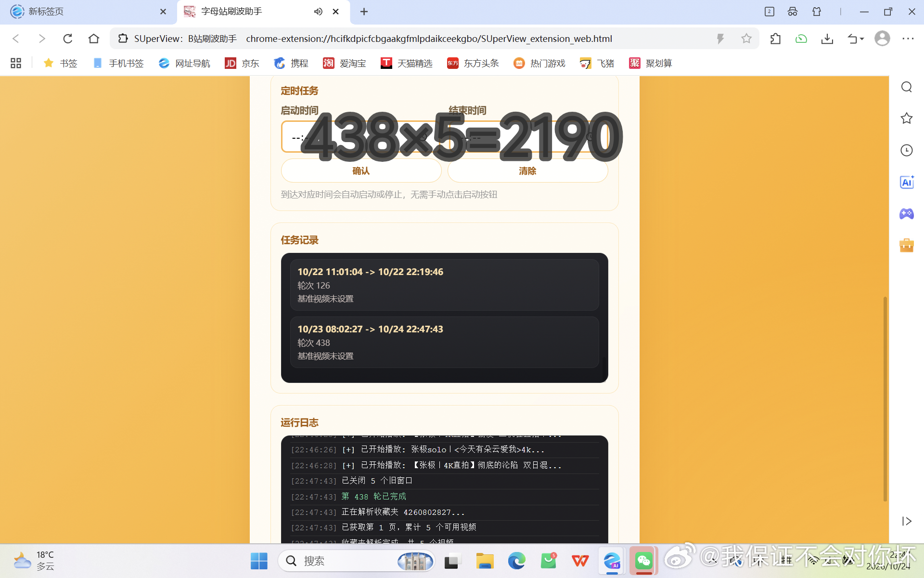The image size is (924, 578).
Task: Click the taskbar 搜索 search box
Action: point(356,561)
